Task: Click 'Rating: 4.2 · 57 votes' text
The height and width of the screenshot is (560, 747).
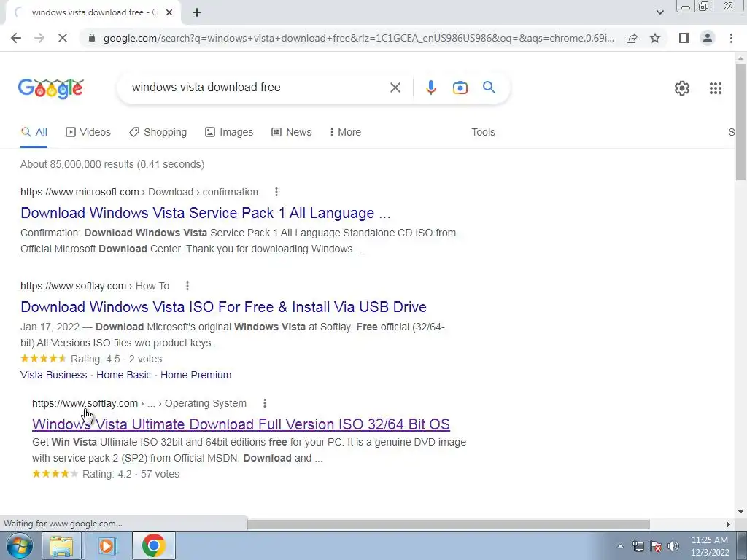Action: [131, 474]
